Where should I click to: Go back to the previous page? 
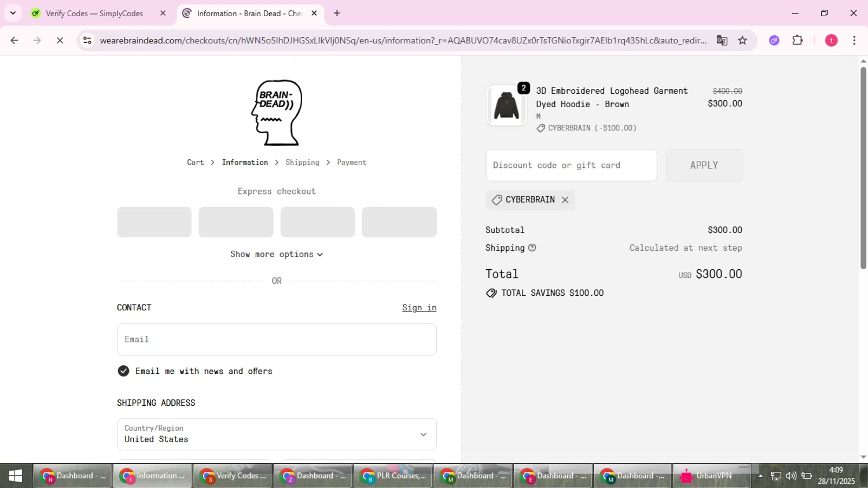point(14,41)
